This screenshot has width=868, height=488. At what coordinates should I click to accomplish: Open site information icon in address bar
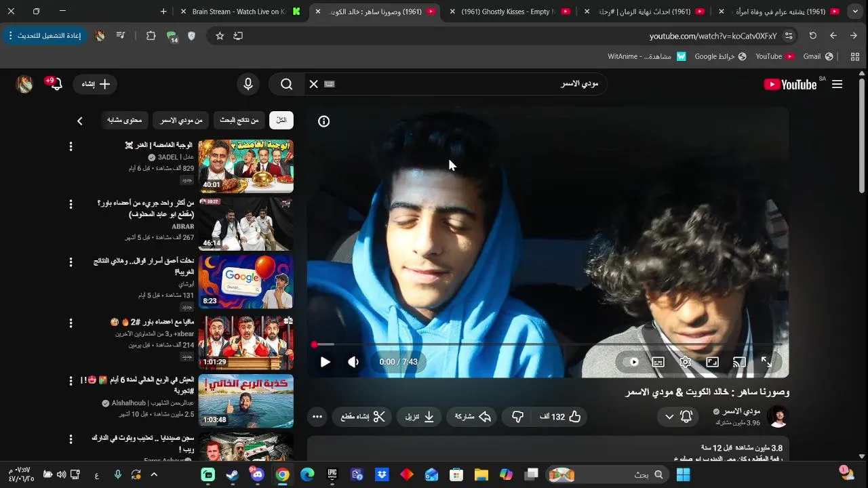click(789, 36)
